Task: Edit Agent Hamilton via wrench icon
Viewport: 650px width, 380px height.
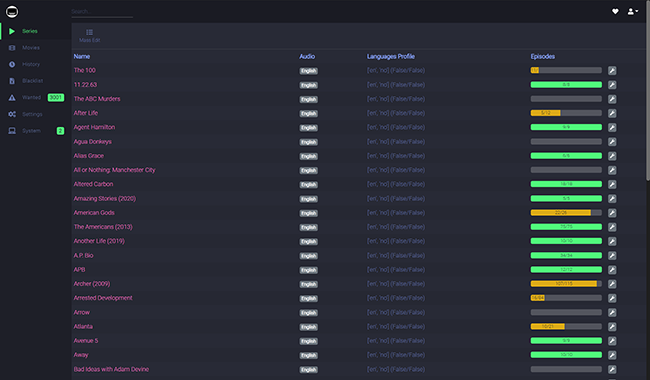Action: (x=612, y=127)
